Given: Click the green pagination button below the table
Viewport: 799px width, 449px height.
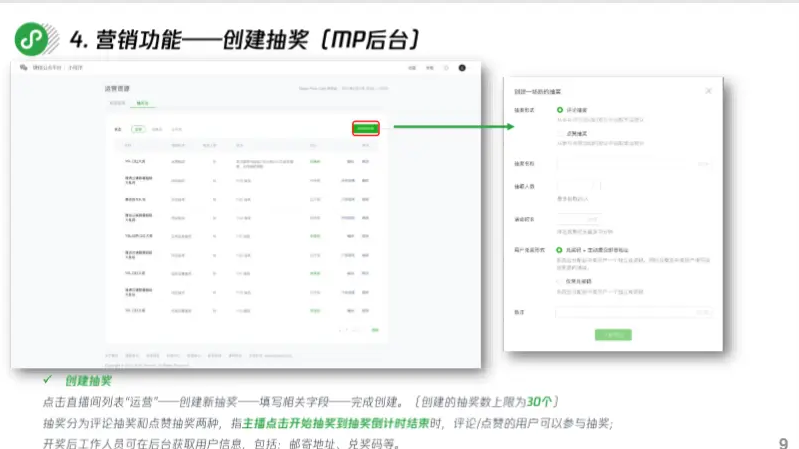Looking at the screenshot, I should tap(374, 329).
